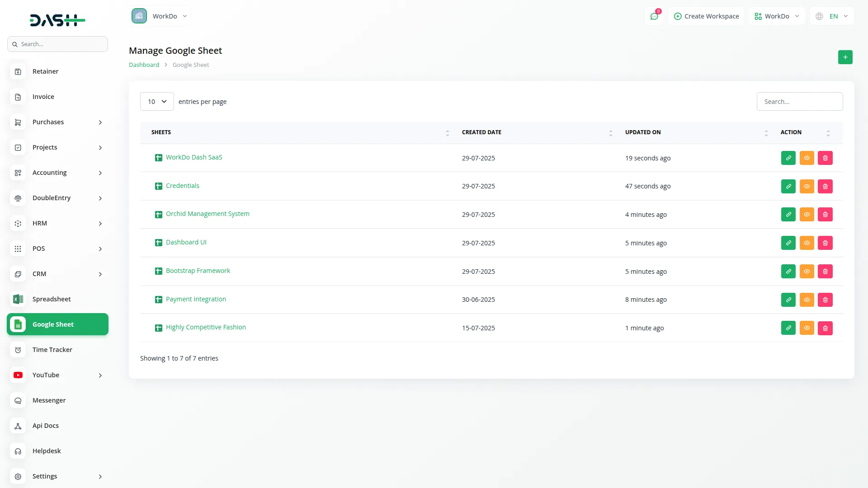Click the edit pencil icon for Credentials sheet
The width and height of the screenshot is (868, 488).
click(x=788, y=186)
